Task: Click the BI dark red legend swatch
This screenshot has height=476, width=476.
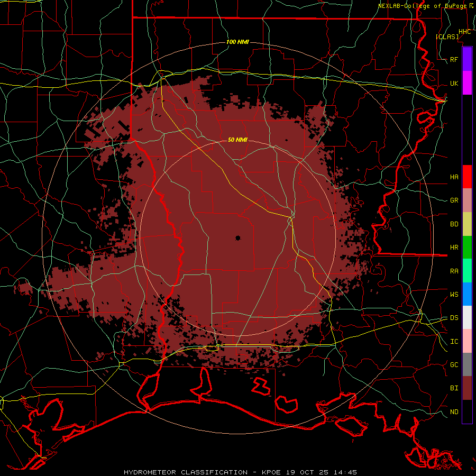Action: click(467, 388)
